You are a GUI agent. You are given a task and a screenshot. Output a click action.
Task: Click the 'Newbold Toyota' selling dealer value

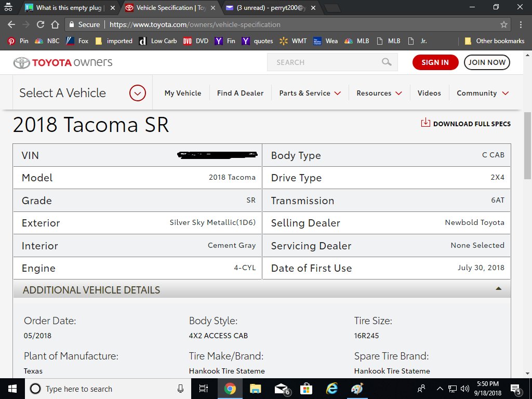pos(475,222)
